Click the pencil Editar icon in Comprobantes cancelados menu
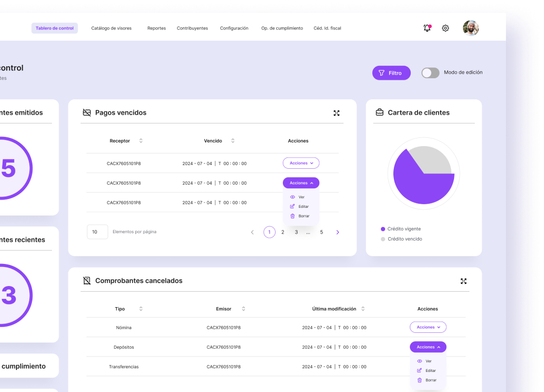Viewport: 544px width, 392px height. [420, 370]
